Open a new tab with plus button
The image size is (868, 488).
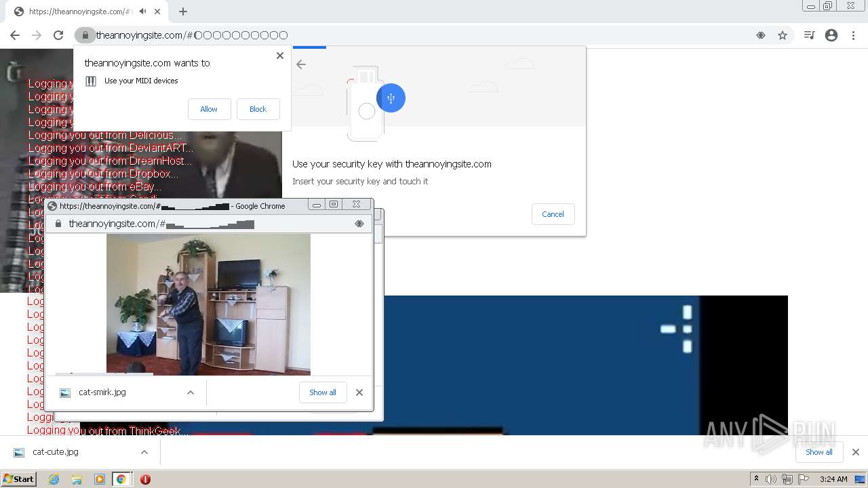(x=183, y=12)
